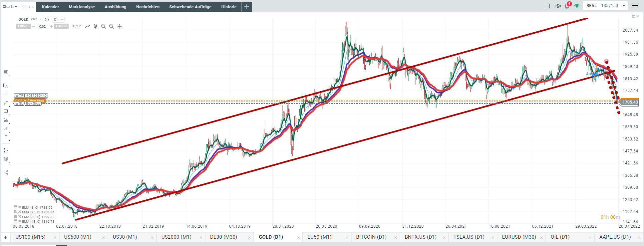The height and width of the screenshot is (246, 644).
Task: Open the layers objects icon in sidebar
Action: pyautogui.click(x=6, y=159)
